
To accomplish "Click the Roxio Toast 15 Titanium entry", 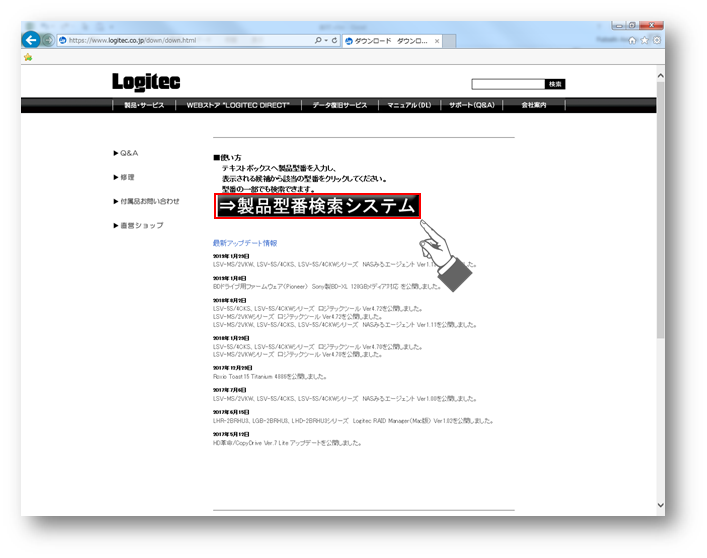I will 270,377.
